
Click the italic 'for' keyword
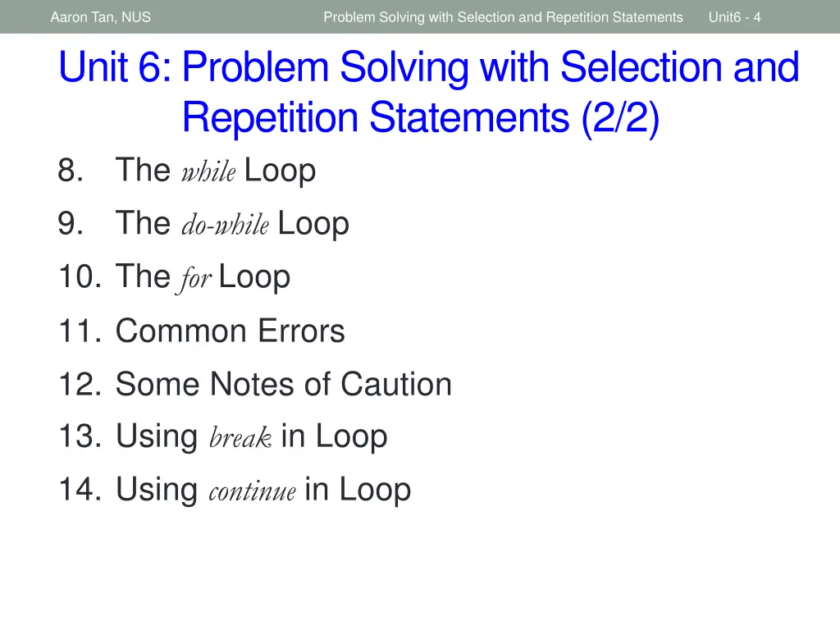coord(195,280)
